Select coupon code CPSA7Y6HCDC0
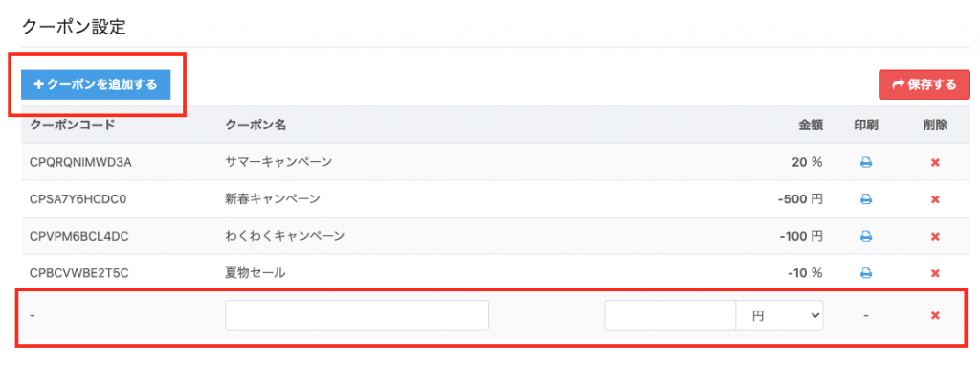The height and width of the screenshot is (368, 980). coord(78,199)
